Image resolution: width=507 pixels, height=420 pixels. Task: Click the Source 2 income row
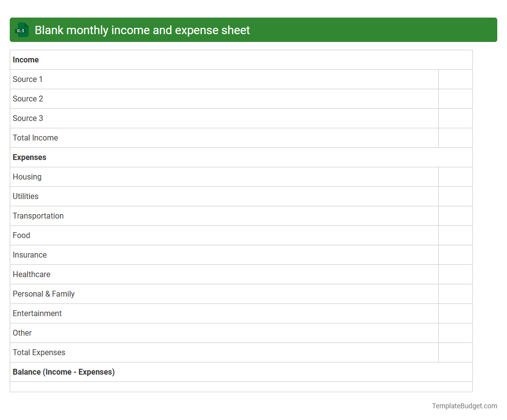(x=28, y=99)
